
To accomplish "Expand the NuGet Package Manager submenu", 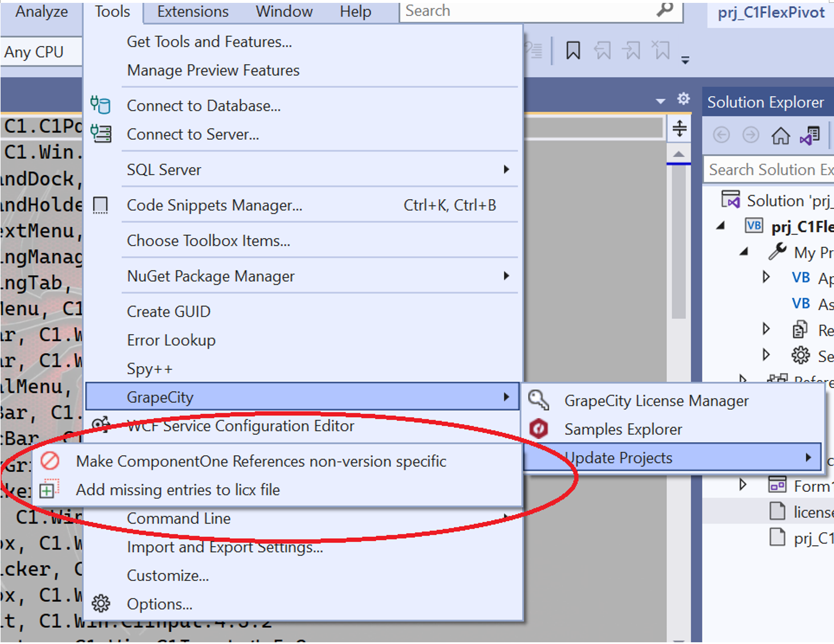I will tap(304, 277).
